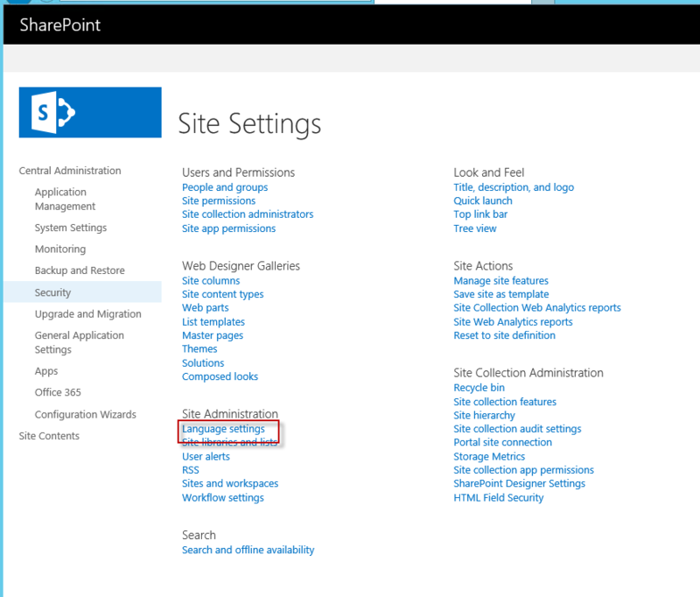The width and height of the screenshot is (700, 597).
Task: Click Save site as template link
Action: coord(501,294)
